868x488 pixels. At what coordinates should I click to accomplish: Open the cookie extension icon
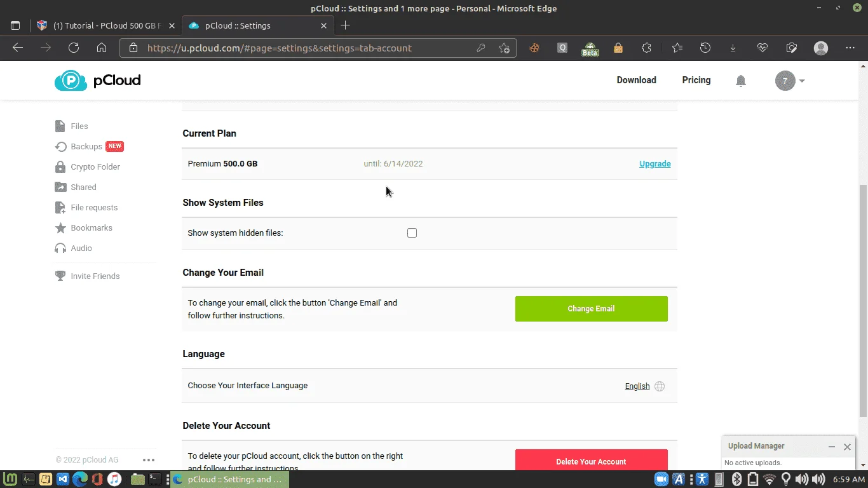(x=534, y=48)
